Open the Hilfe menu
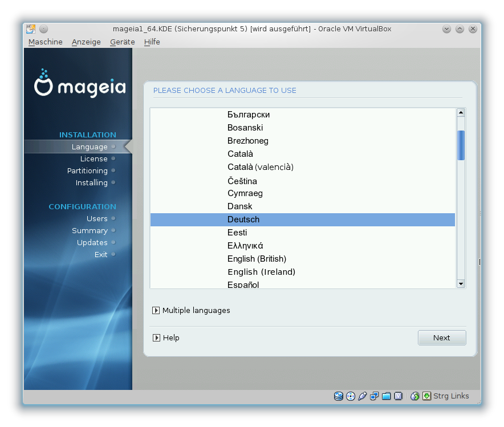The width and height of the screenshot is (504, 427). (x=152, y=42)
